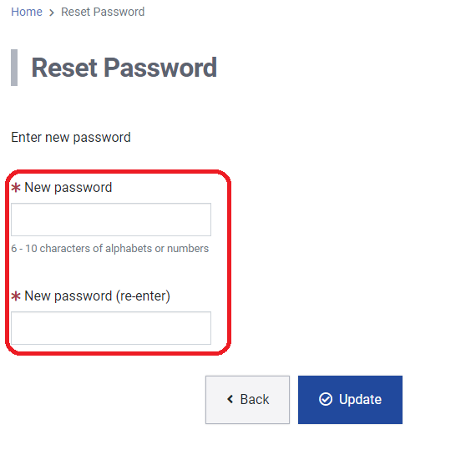Submit the form with the Update button
476x475 pixels.
point(350,399)
